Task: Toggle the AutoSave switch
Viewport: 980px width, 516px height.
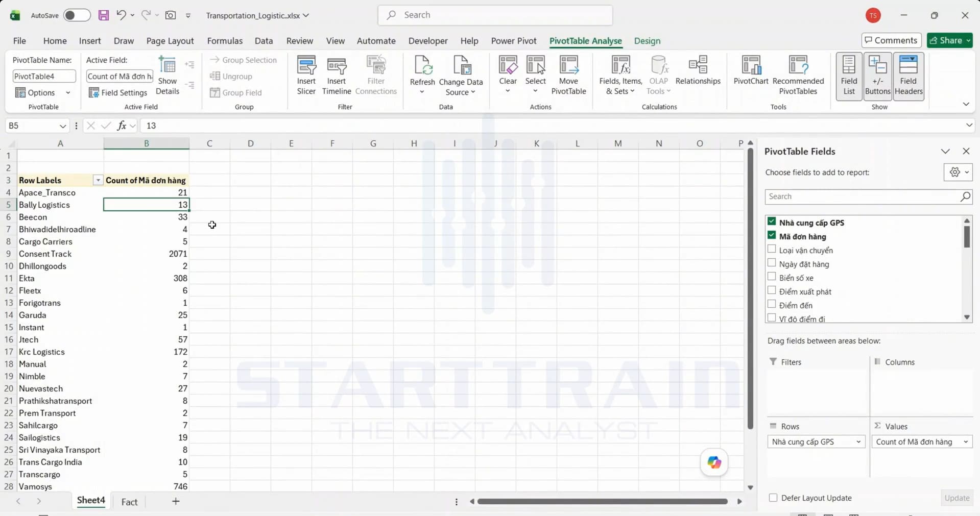Action: click(x=77, y=15)
